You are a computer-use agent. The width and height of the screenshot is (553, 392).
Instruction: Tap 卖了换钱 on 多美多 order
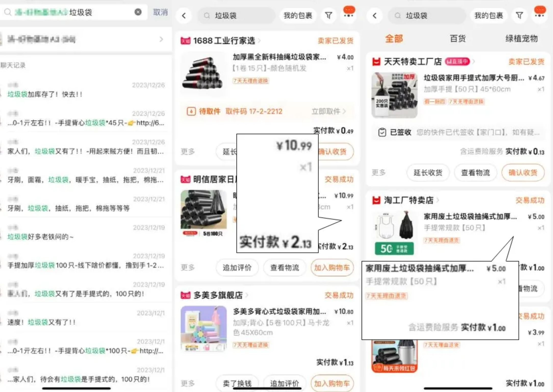point(237,383)
